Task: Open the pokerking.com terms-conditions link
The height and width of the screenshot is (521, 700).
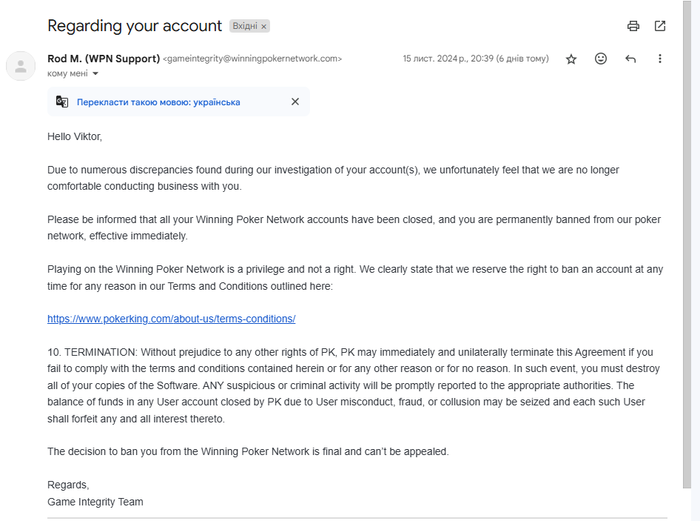Action: (x=171, y=319)
